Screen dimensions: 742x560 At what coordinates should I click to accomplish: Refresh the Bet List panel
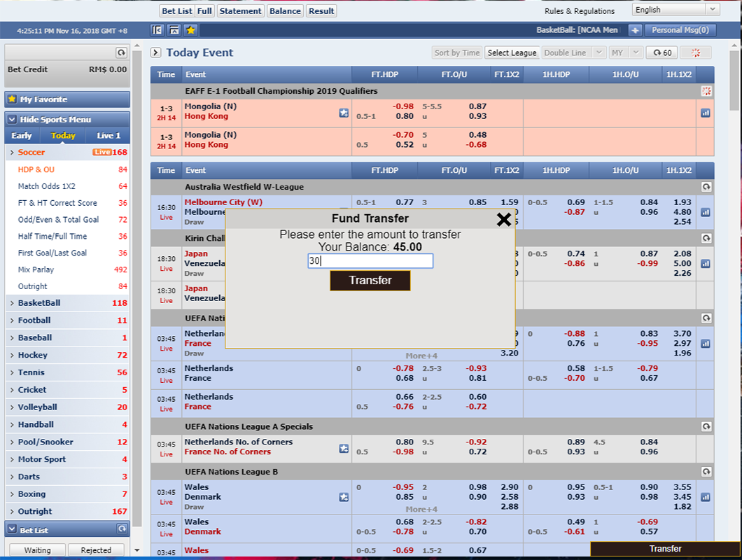121,529
